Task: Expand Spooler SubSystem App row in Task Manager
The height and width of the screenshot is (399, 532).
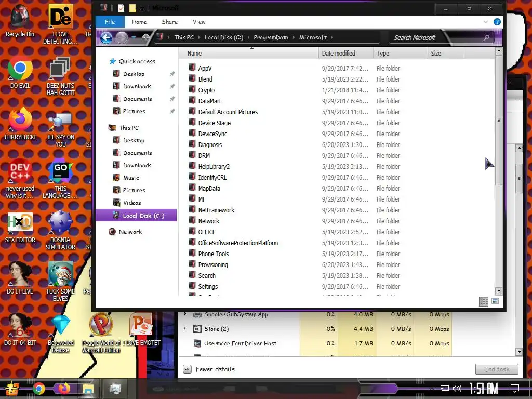Action: (185, 314)
